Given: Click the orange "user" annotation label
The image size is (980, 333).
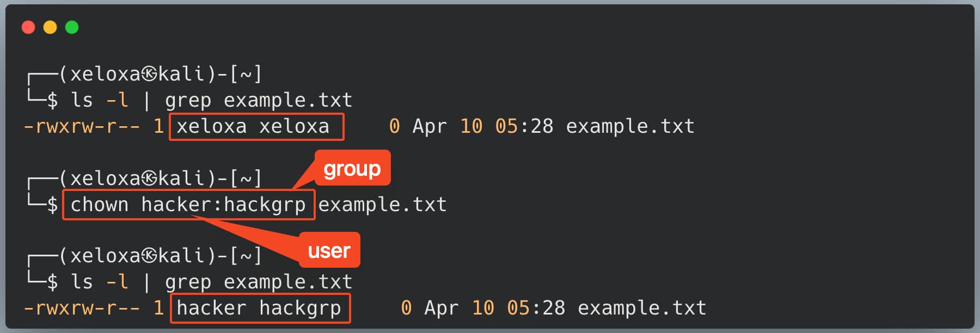Looking at the screenshot, I should coord(329,250).
